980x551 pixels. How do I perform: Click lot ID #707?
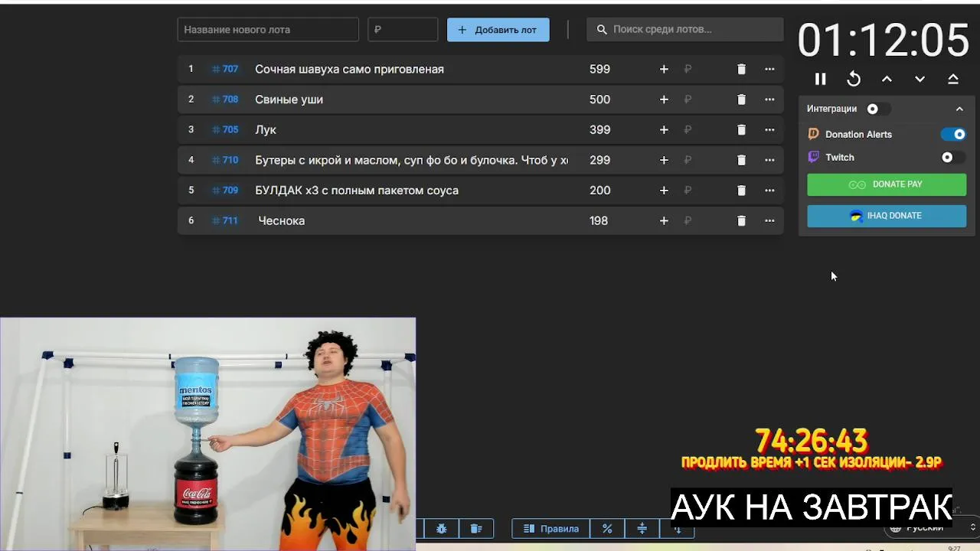click(x=225, y=69)
